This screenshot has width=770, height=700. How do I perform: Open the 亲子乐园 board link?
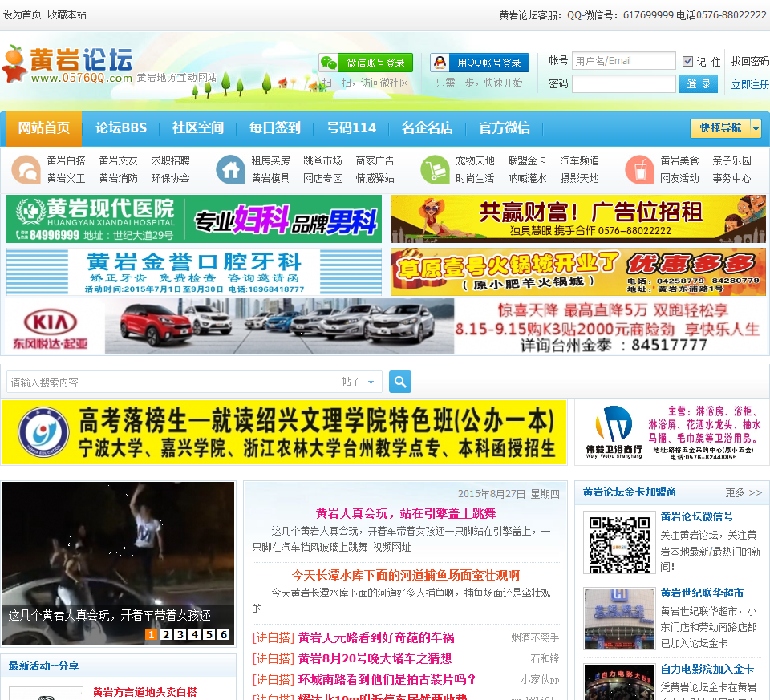[731, 160]
